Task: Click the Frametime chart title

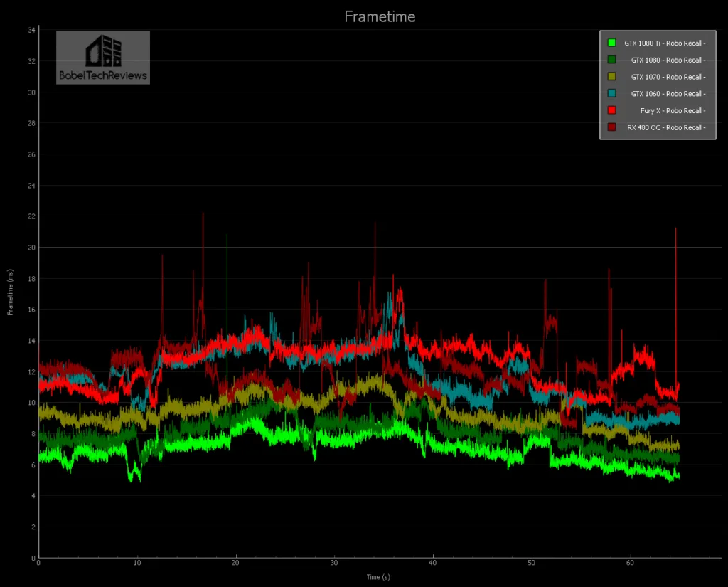Action: [380, 16]
